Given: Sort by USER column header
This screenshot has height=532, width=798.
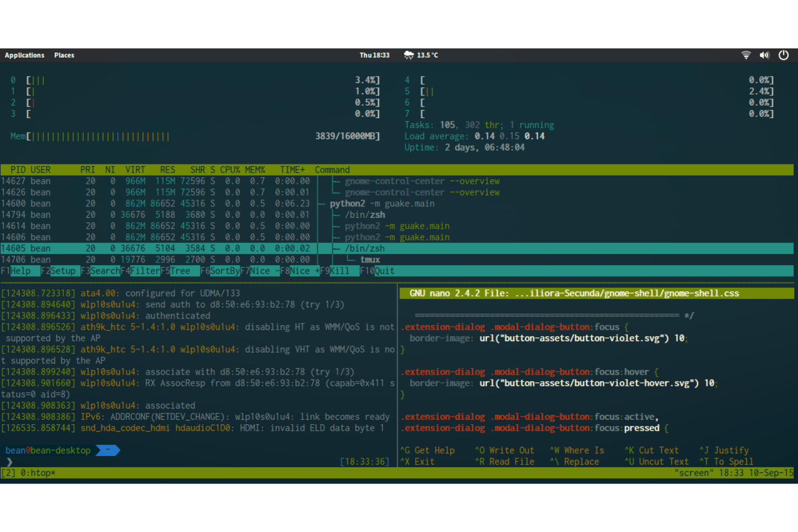Looking at the screenshot, I should coord(40,170).
